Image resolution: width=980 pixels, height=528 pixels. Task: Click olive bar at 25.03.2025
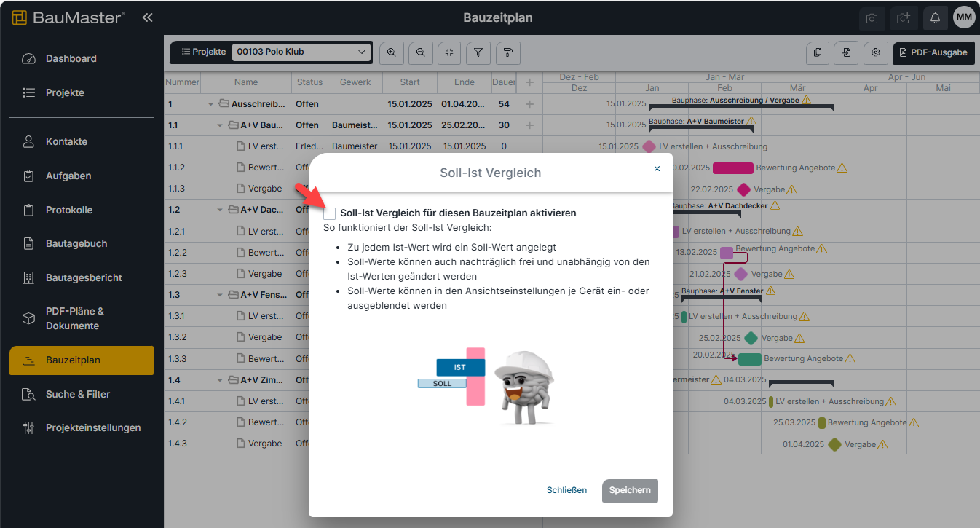[822, 422]
